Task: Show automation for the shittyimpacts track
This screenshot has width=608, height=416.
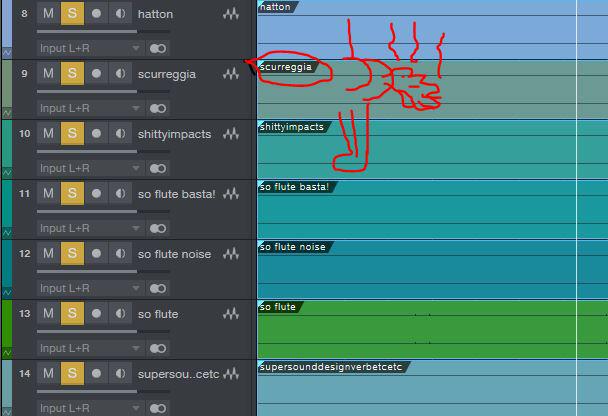Action: coord(7,172)
